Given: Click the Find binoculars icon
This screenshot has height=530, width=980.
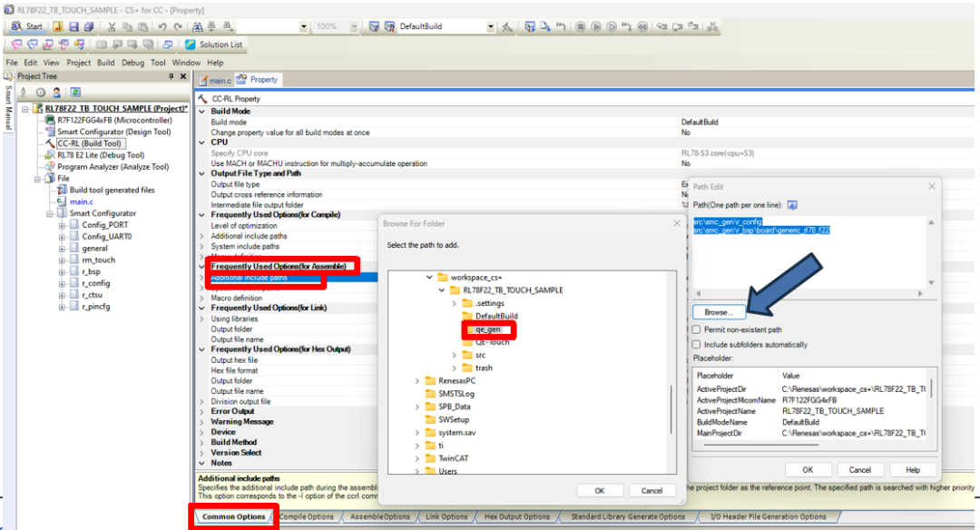Looking at the screenshot, I should coord(198,26).
